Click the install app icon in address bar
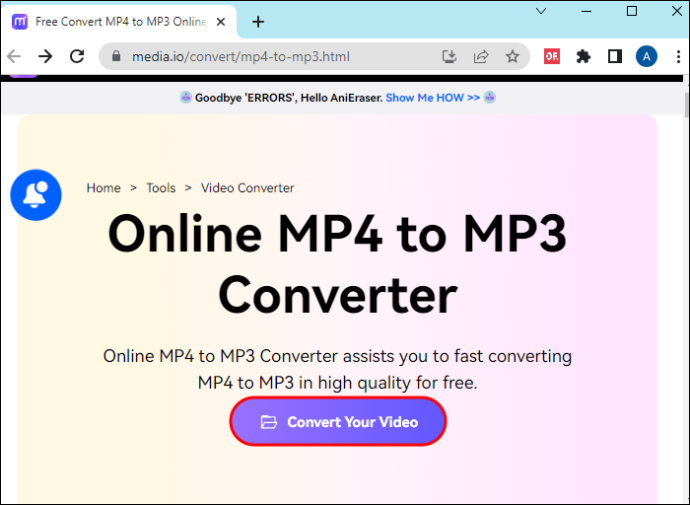 [x=449, y=56]
